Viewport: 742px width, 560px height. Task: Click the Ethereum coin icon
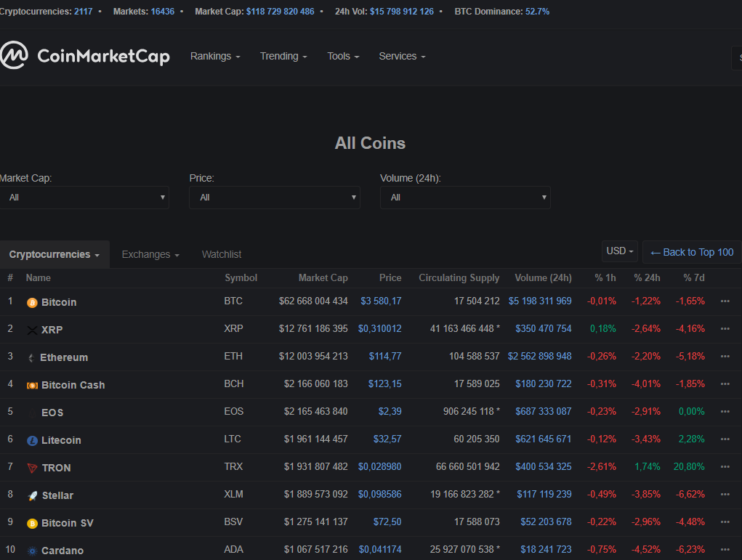[30, 357]
